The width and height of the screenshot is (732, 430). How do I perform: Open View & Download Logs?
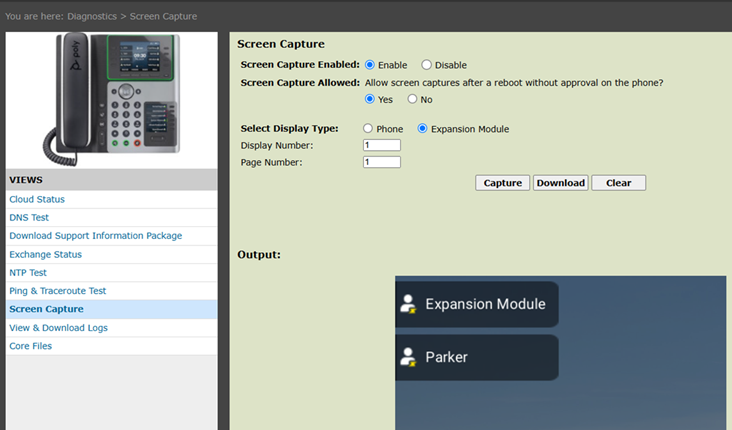pos(58,328)
